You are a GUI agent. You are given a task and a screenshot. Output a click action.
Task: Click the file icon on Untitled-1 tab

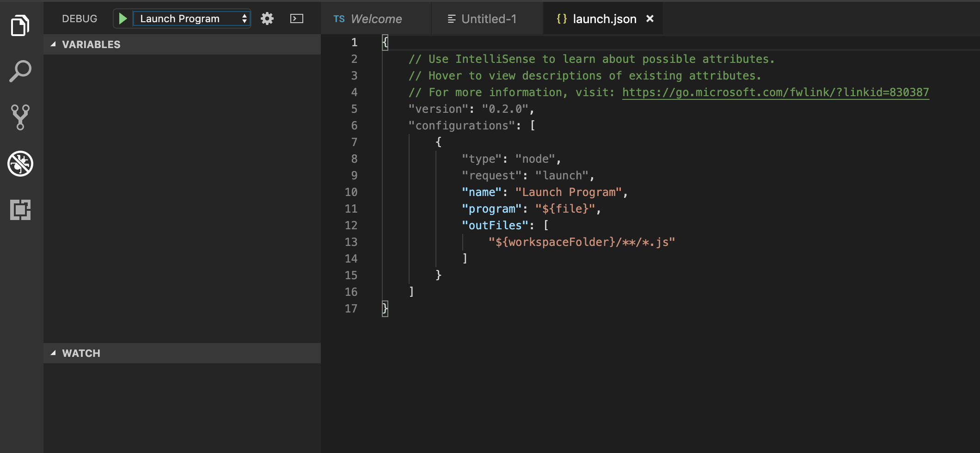(x=452, y=19)
